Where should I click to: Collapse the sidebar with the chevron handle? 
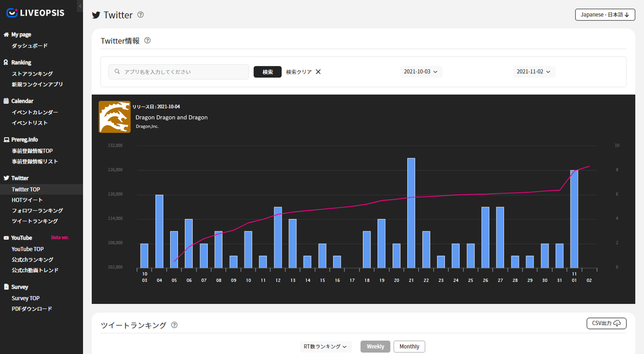(x=80, y=6)
